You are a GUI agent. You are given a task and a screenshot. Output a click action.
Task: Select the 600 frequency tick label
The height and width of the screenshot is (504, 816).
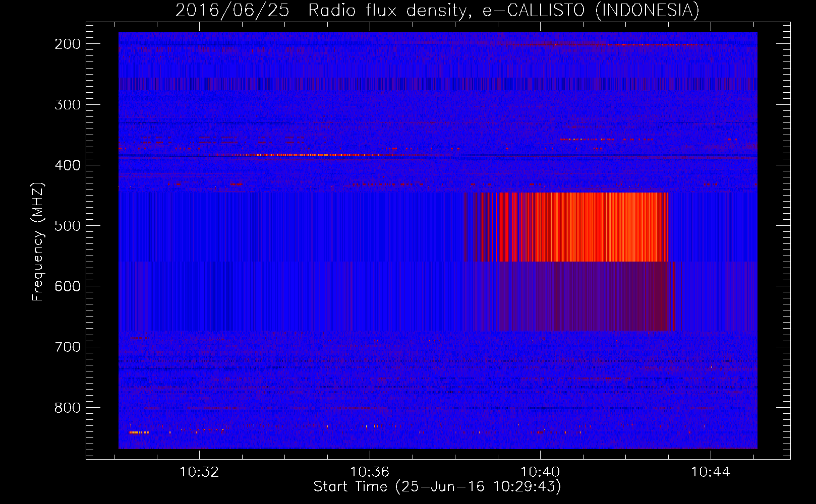[x=68, y=286]
